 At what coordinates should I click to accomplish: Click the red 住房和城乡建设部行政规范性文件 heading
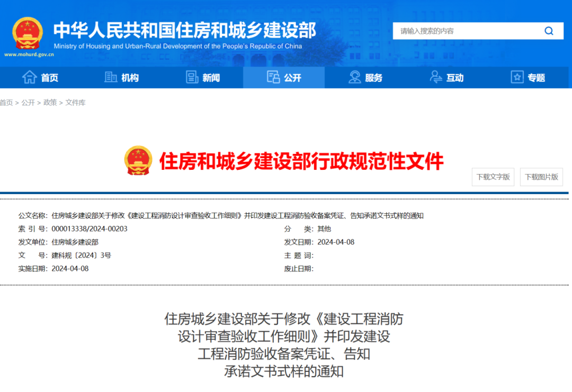click(301, 161)
